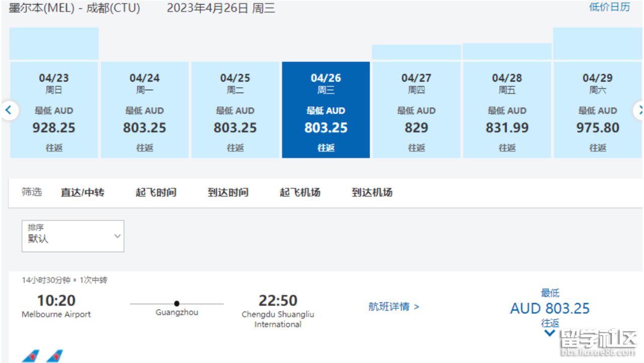Open the 到达时间 arrival time filter
Viewport: 644px width, 363px height.
click(228, 192)
